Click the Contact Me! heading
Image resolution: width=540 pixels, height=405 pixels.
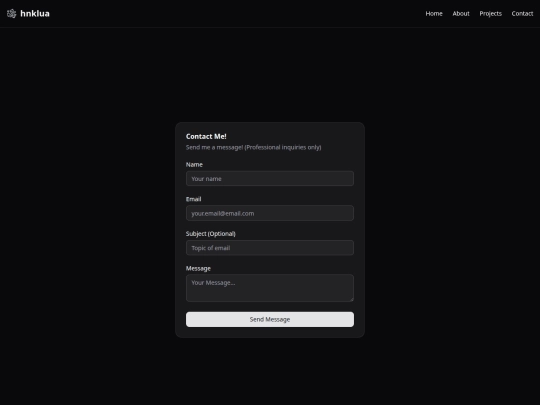click(206, 136)
